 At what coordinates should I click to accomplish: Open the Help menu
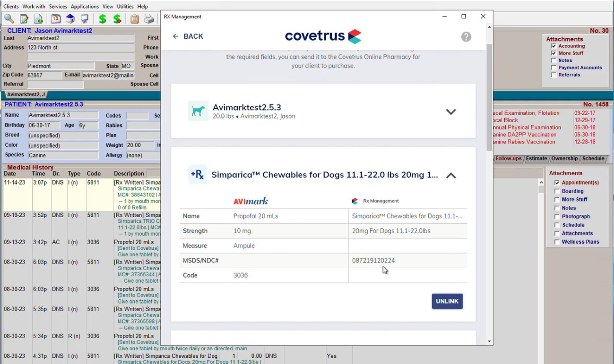143,7
